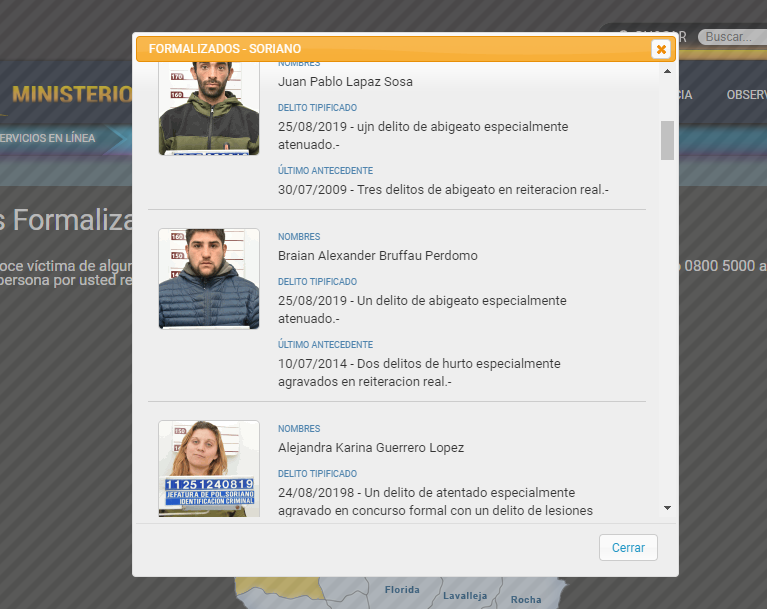767x609 pixels.
Task: Open the Observ... menu item
Action: pos(745,95)
